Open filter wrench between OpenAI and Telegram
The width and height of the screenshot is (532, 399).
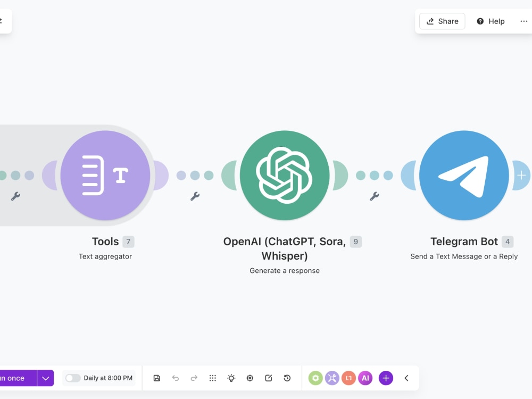pyautogui.click(x=374, y=196)
